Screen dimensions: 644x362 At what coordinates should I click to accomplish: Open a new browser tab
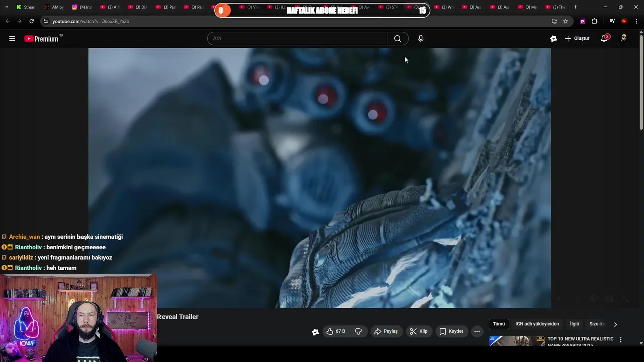coord(575,7)
